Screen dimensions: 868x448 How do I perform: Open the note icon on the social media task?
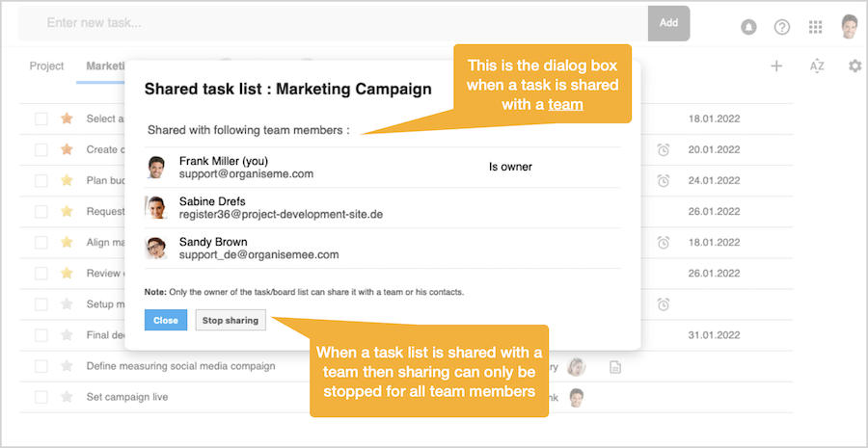coord(615,366)
